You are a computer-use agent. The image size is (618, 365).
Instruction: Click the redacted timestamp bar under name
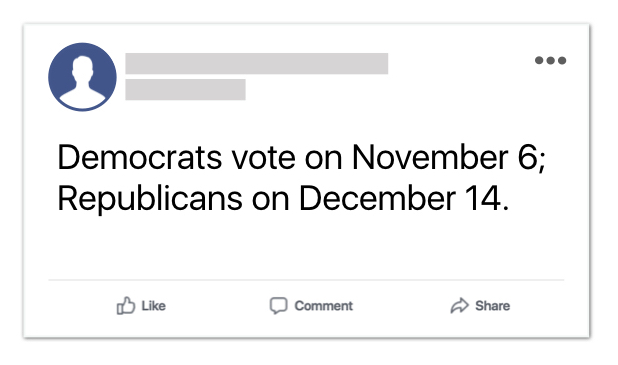[x=185, y=89]
